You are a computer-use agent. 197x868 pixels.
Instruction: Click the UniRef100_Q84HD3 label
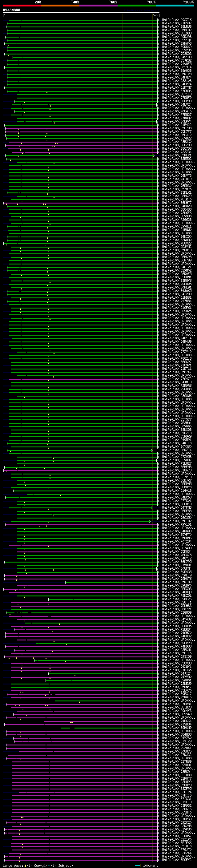point(176,734)
